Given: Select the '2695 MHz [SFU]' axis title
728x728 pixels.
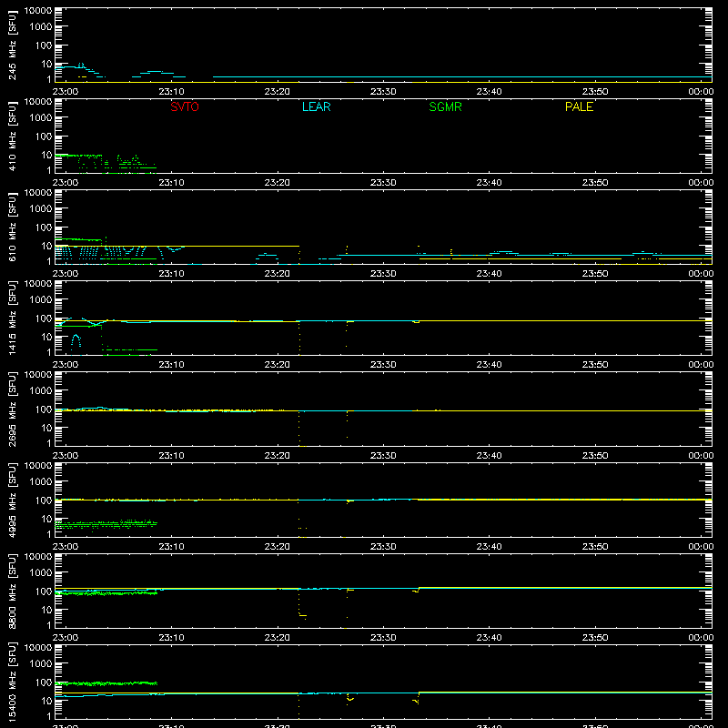Looking at the screenshot, I should tap(12, 409).
